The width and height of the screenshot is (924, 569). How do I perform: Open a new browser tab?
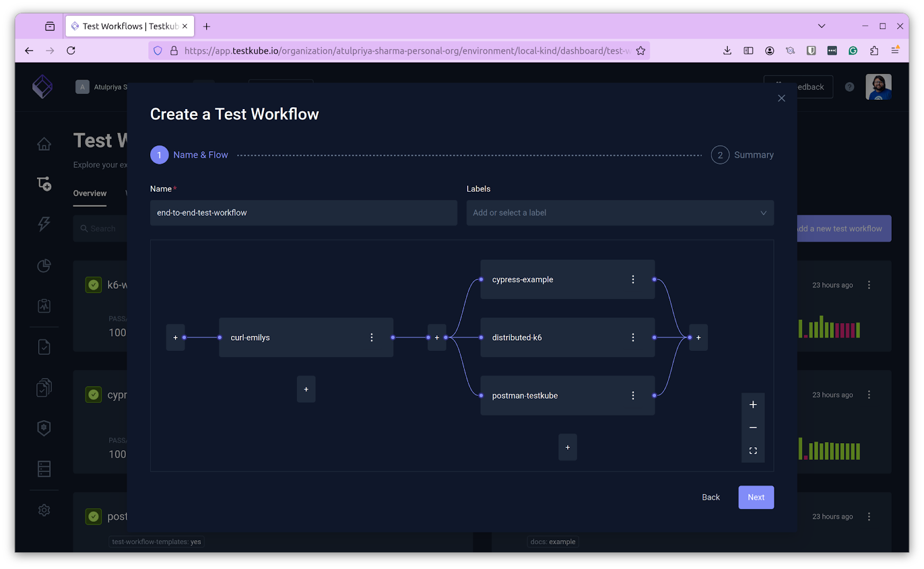point(207,27)
